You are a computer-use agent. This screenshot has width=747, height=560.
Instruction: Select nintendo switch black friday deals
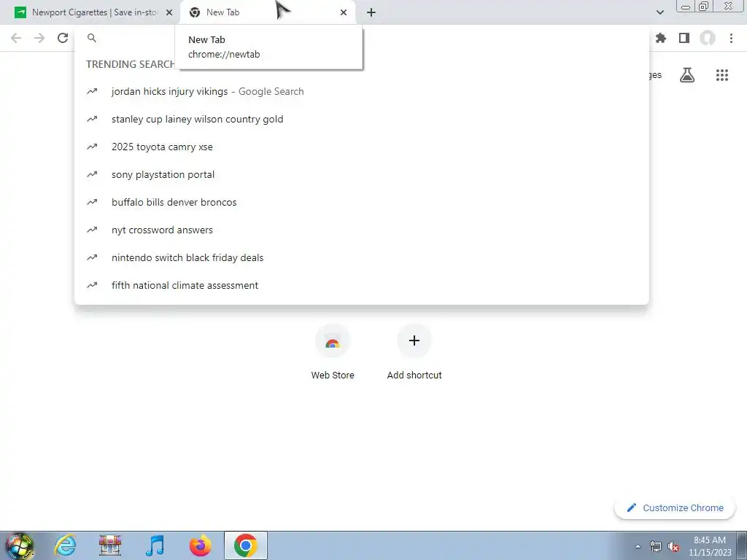click(362, 257)
